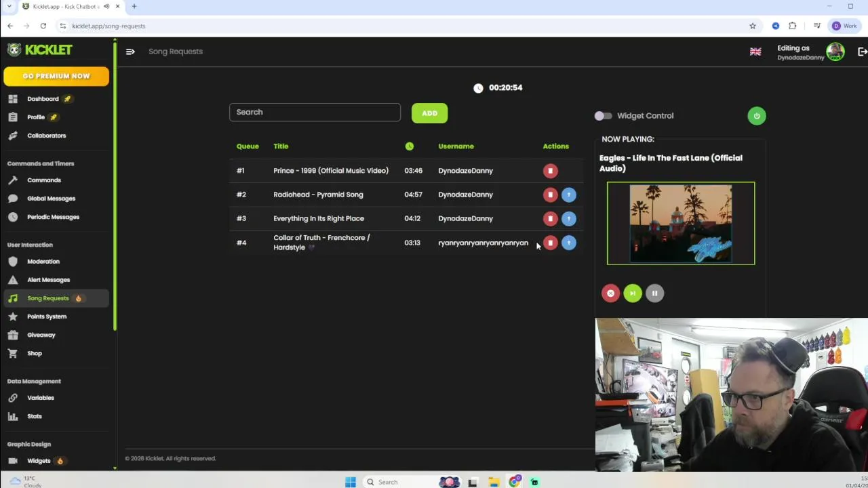Open the Commands section
The height and width of the screenshot is (488, 868).
(43, 180)
